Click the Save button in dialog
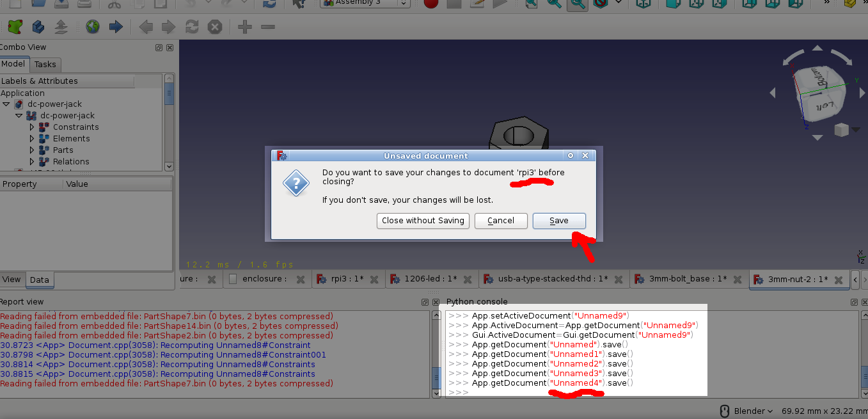The image size is (868, 419). [559, 221]
